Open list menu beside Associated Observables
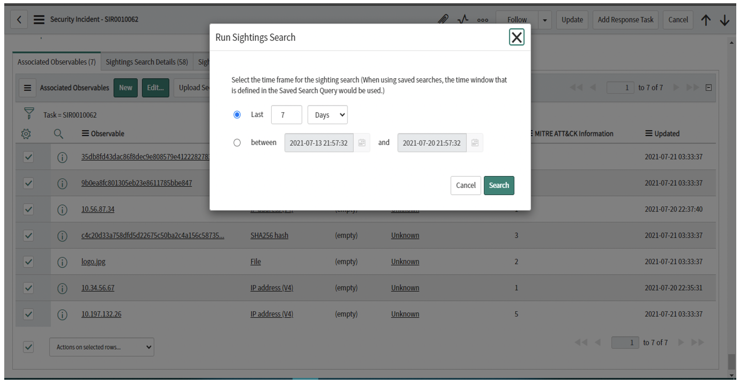738x383 pixels. point(28,88)
